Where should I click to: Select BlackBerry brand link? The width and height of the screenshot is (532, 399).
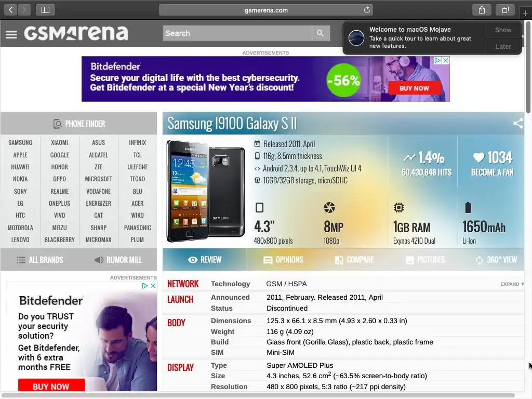point(59,240)
